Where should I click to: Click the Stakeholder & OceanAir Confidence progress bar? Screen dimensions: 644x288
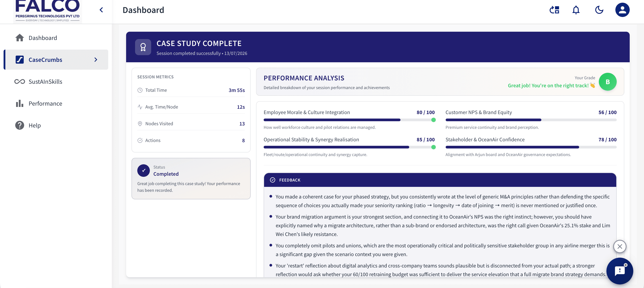pyautogui.click(x=531, y=147)
